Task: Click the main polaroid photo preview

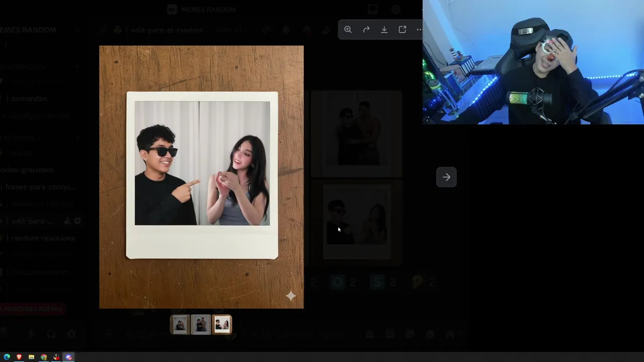Action: [201, 177]
